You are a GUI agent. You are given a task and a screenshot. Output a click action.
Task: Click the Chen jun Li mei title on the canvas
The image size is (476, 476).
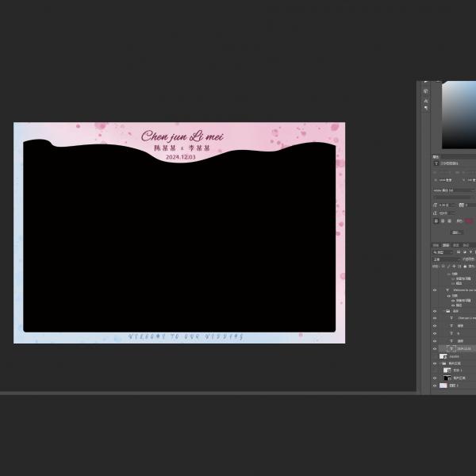182,136
